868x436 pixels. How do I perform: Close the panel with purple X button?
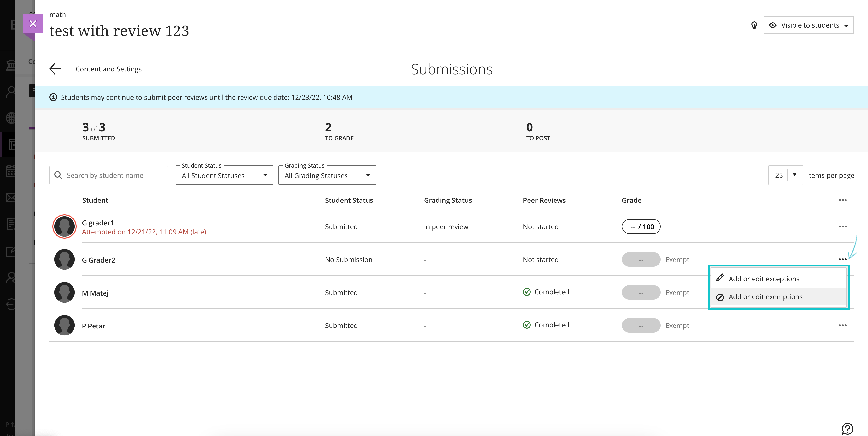tap(33, 23)
